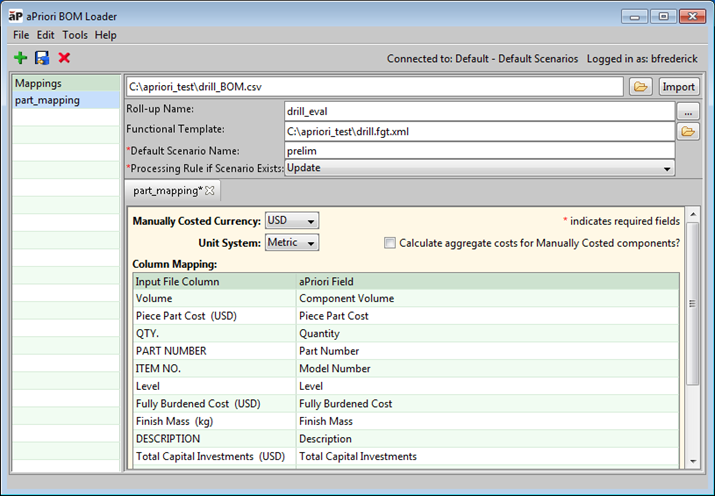Image resolution: width=715 pixels, height=496 pixels.
Task: Click the blue save disk icon
Action: coord(42,59)
